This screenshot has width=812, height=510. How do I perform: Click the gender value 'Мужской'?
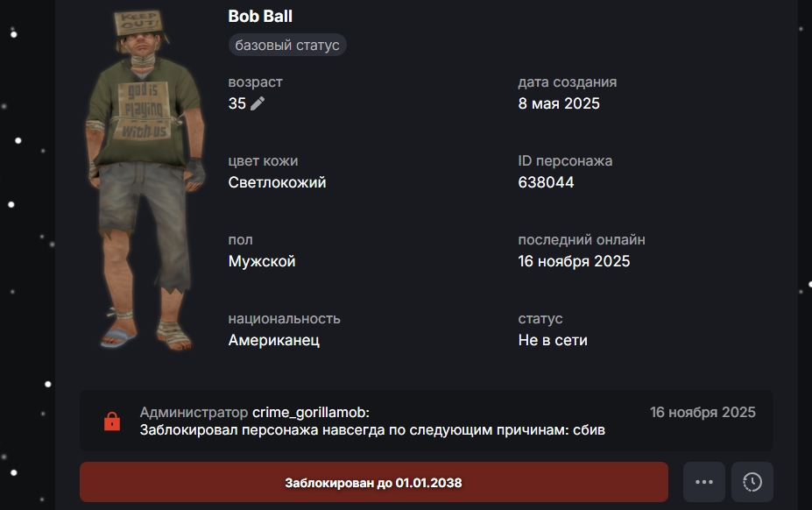[262, 261]
